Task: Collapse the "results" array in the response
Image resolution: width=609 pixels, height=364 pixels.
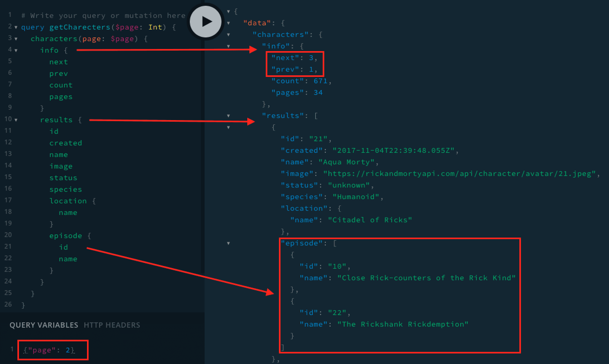Action: click(229, 116)
